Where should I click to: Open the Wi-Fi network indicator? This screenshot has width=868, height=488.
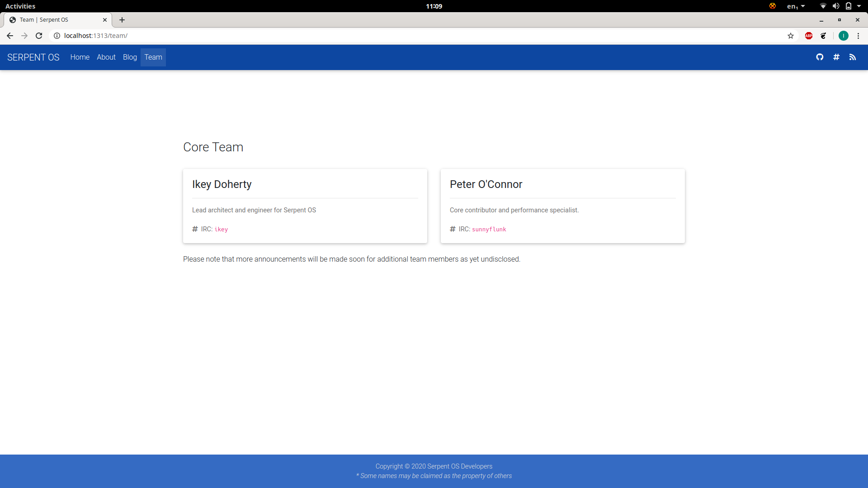coord(823,6)
